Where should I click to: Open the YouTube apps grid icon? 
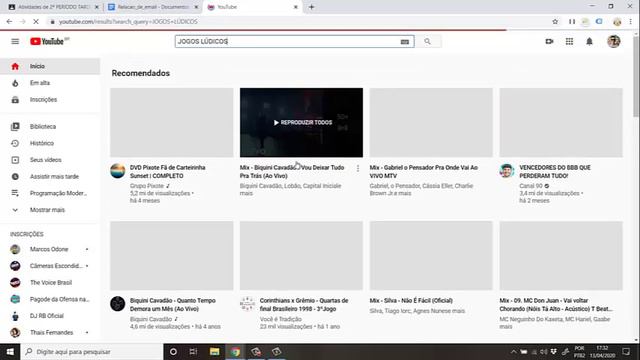tap(569, 41)
